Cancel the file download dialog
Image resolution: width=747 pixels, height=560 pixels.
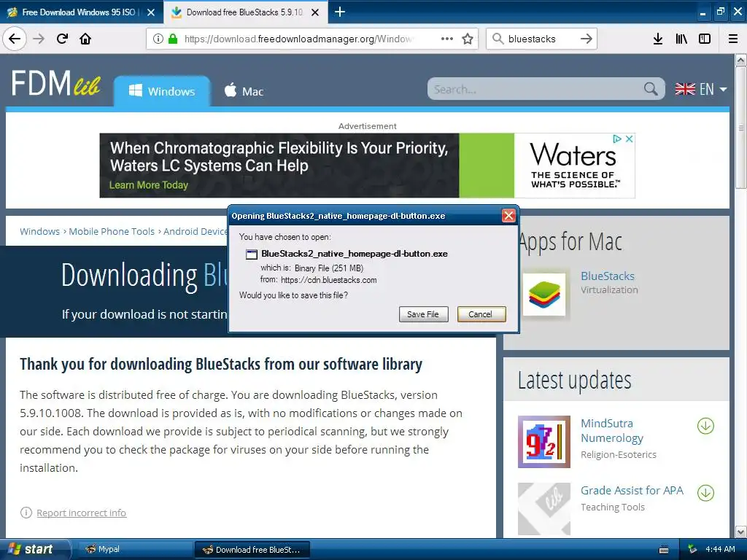(x=481, y=314)
